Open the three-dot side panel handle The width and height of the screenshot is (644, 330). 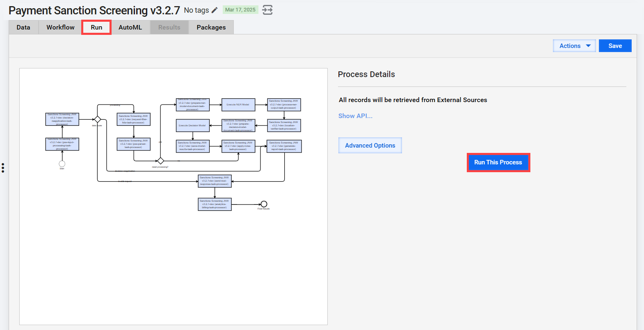3,168
